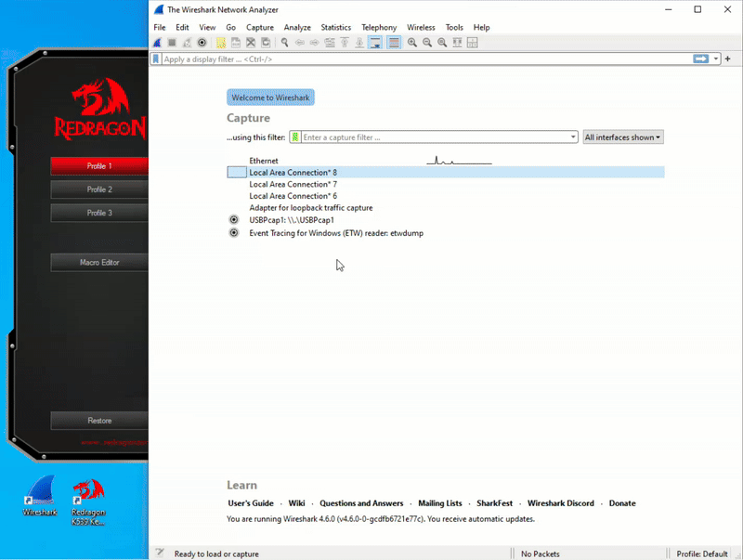Select Profile 2 in Redragon window
The height and width of the screenshot is (560, 743).
[x=99, y=189]
